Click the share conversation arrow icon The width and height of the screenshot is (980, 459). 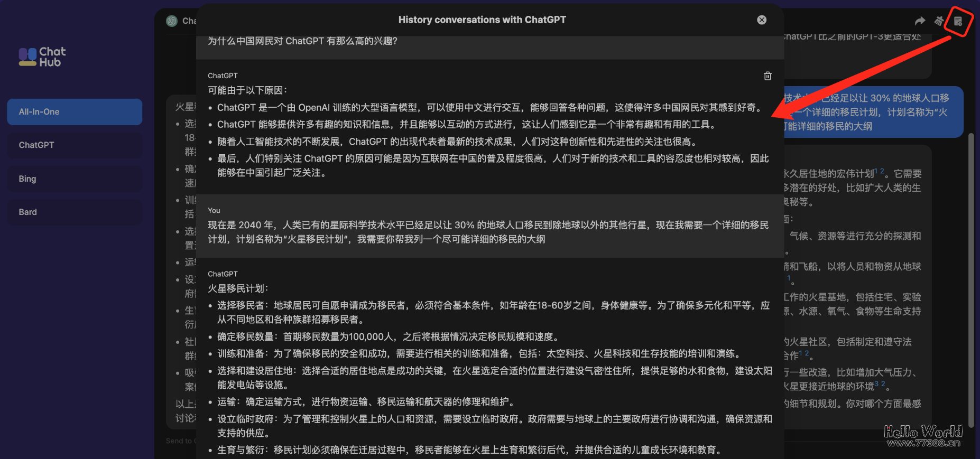(920, 21)
